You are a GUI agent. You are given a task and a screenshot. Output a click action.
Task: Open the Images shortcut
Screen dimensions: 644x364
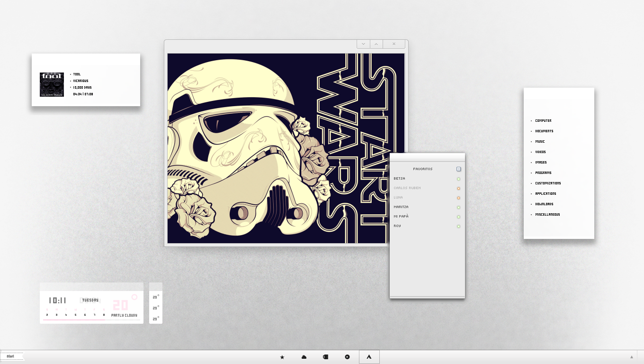click(x=541, y=163)
